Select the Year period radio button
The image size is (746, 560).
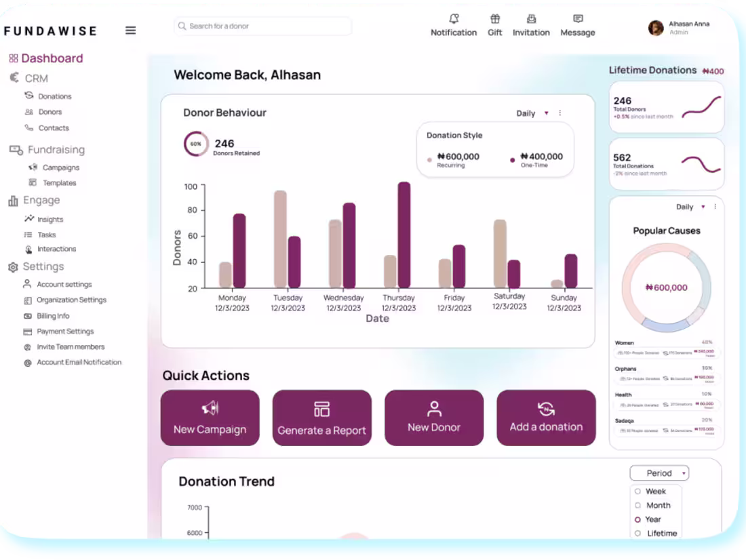click(x=638, y=519)
